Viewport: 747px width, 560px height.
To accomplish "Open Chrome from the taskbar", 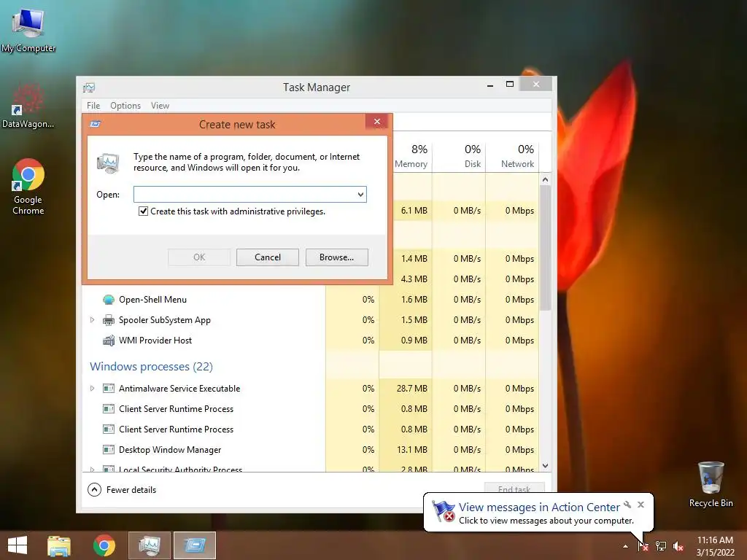I will [x=104, y=545].
